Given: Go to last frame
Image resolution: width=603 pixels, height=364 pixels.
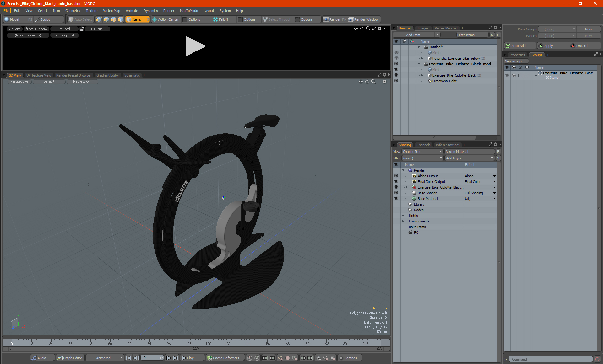Looking at the screenshot, I should pos(176,358).
